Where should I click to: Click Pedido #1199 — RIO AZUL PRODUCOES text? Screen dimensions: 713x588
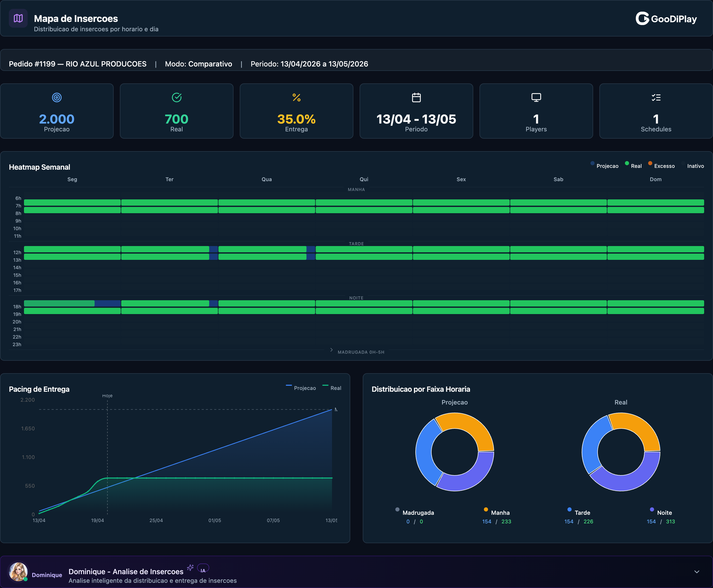click(x=78, y=64)
